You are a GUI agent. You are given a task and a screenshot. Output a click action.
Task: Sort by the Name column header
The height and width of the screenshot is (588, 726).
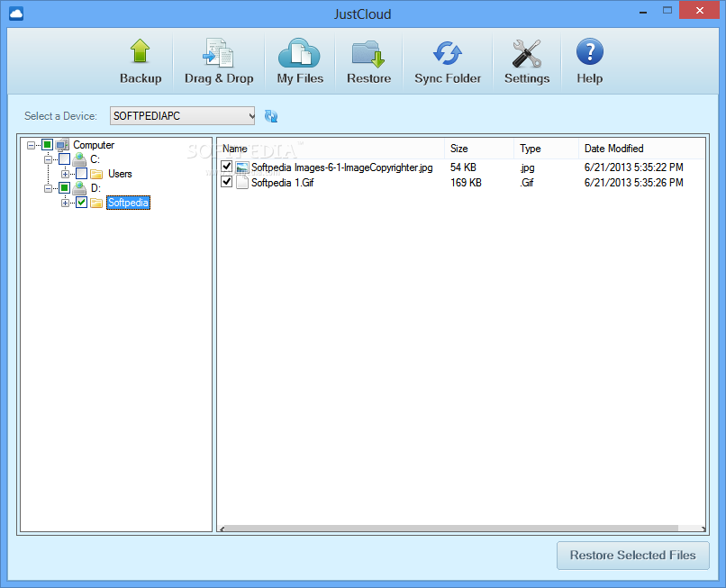331,149
